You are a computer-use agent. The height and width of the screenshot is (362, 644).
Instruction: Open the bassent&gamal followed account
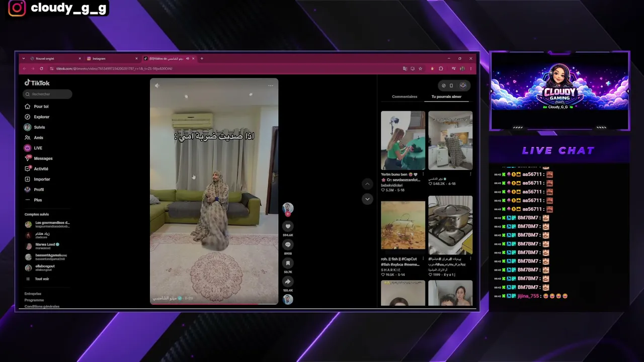tap(46, 257)
